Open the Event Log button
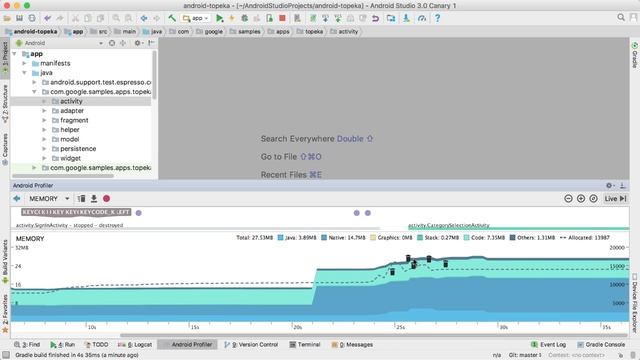Image resolution: width=640 pixels, height=360 pixels. [548, 344]
